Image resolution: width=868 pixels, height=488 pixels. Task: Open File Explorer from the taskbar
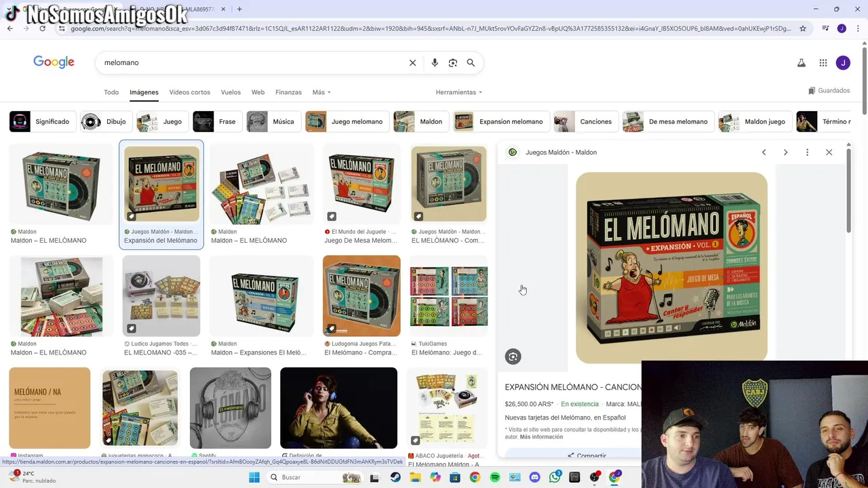point(415,477)
